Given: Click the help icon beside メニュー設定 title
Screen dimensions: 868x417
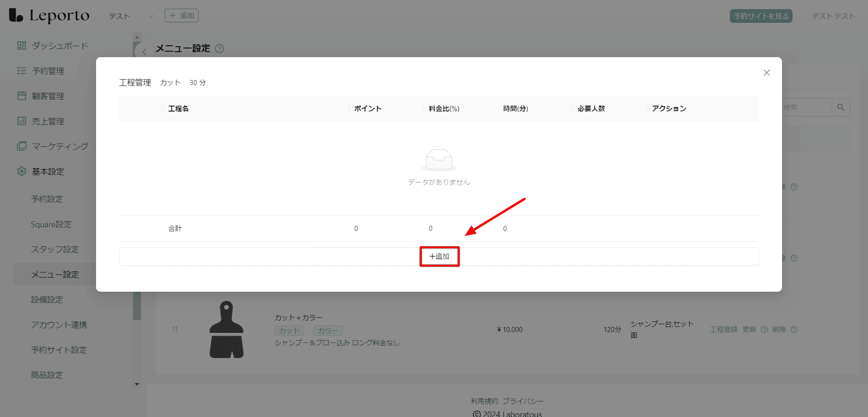Looking at the screenshot, I should tap(220, 48).
